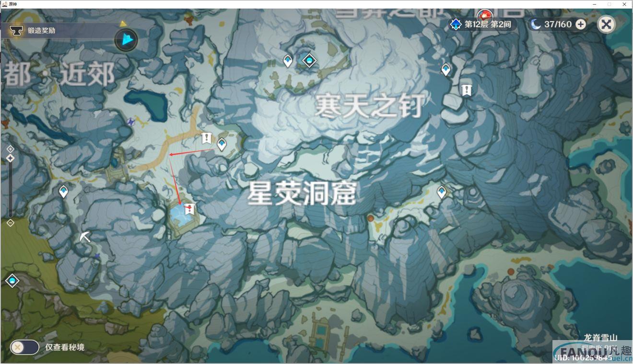This screenshot has width=633, height=364.
Task: Select the diamond domain icon northwest of 寒天之钉
Action: [309, 60]
